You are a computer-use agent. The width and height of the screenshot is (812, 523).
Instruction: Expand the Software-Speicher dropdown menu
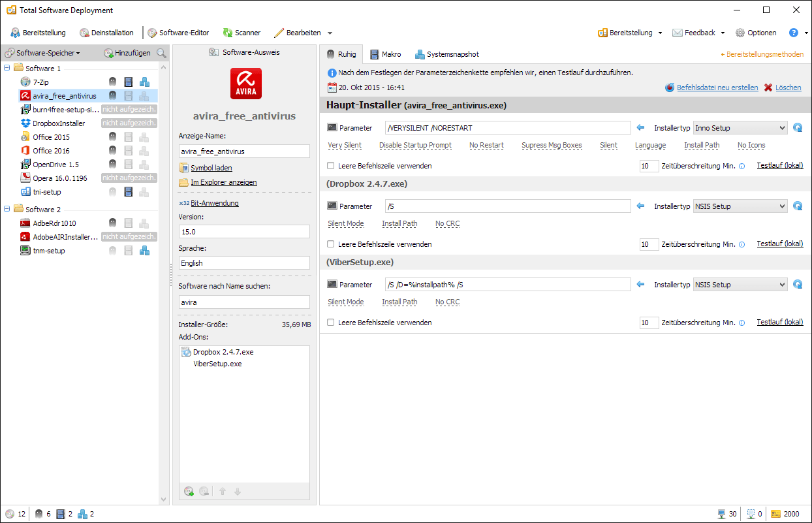43,53
